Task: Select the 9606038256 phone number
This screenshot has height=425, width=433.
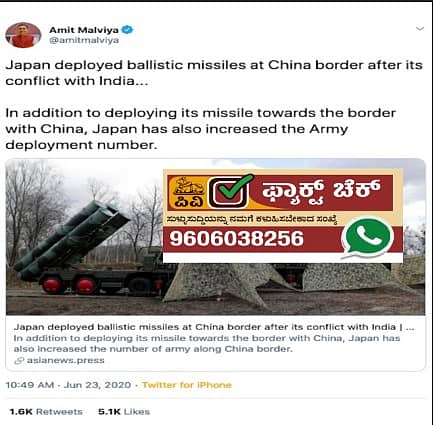Action: (237, 239)
